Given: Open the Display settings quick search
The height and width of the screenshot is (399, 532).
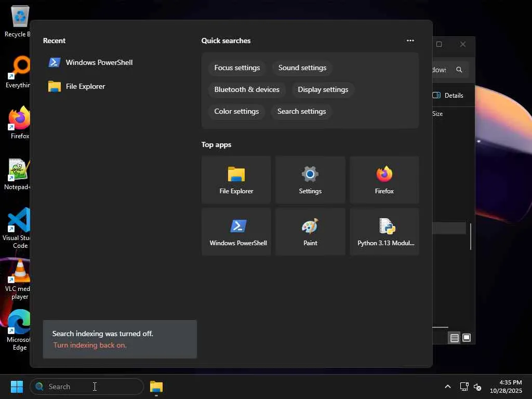Looking at the screenshot, I should click(323, 89).
